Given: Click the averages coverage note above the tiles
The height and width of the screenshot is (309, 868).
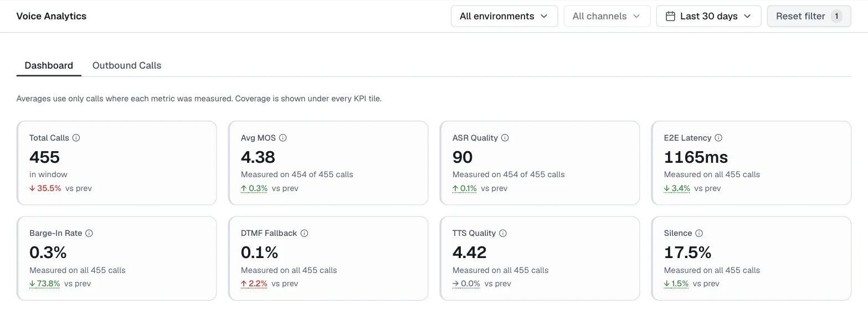Looking at the screenshot, I should coord(199,99).
